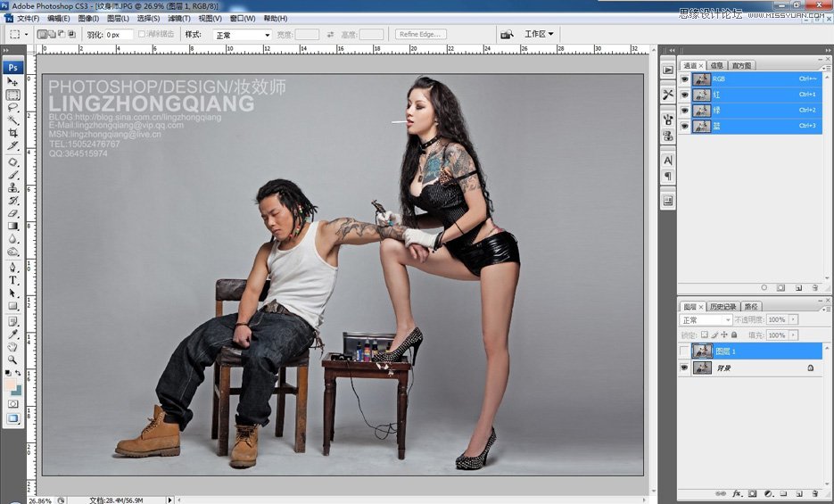Select the Lasso tool
Image resolution: width=834 pixels, height=504 pixels.
pyautogui.click(x=12, y=107)
